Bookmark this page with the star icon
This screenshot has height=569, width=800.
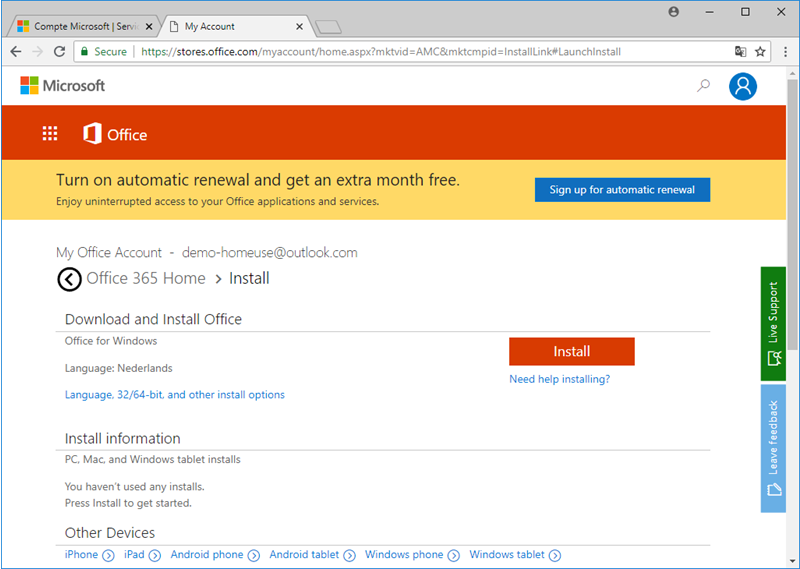pos(760,52)
